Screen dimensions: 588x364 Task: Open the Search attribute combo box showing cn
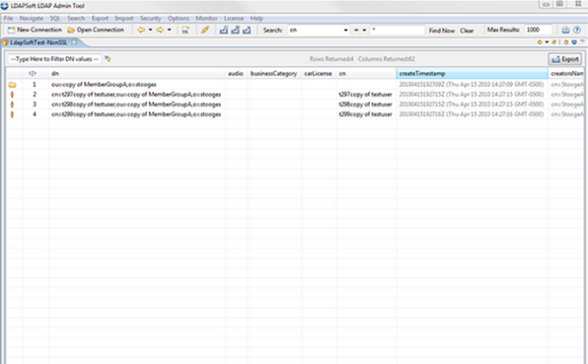pos(319,30)
